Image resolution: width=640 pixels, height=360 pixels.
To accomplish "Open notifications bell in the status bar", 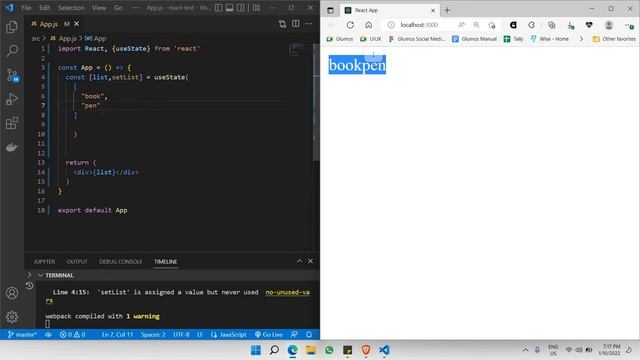I will 309,335.
